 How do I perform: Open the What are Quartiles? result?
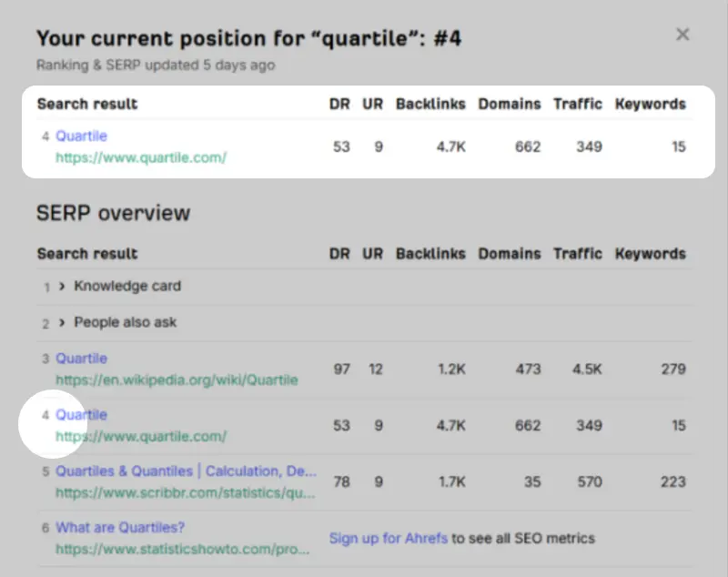pyautogui.click(x=120, y=528)
